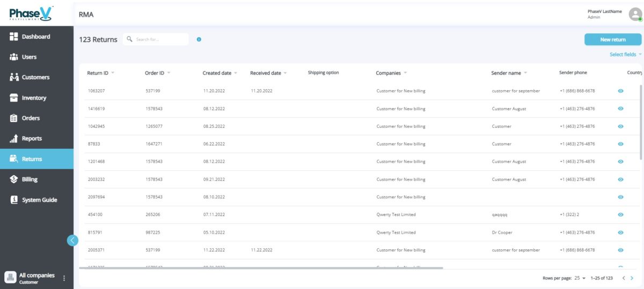Click the horizontal table scrollbar

click(261, 268)
